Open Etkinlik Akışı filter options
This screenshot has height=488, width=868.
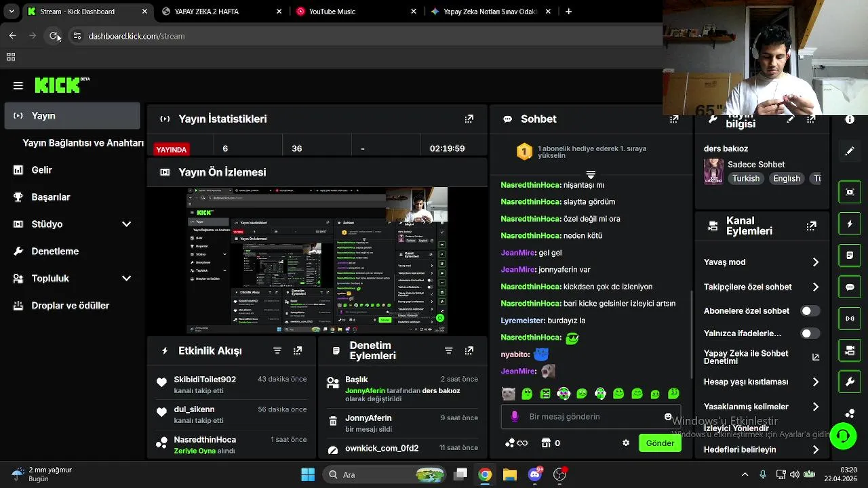(x=277, y=350)
